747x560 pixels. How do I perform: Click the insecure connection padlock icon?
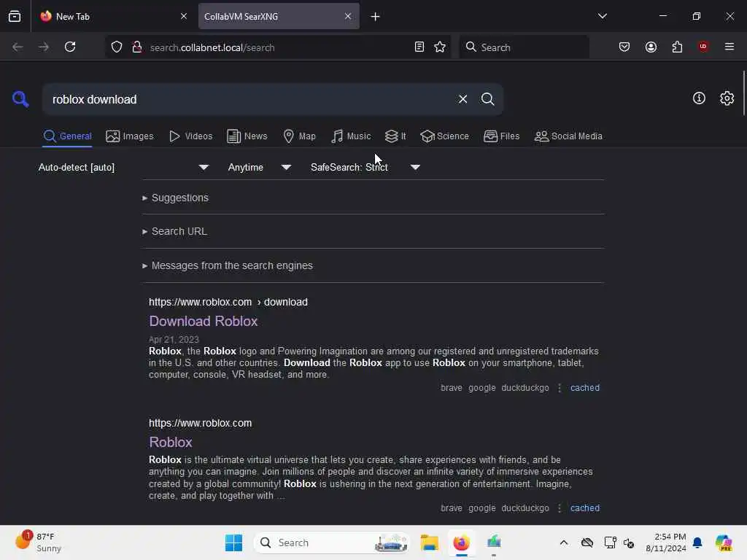[136, 47]
